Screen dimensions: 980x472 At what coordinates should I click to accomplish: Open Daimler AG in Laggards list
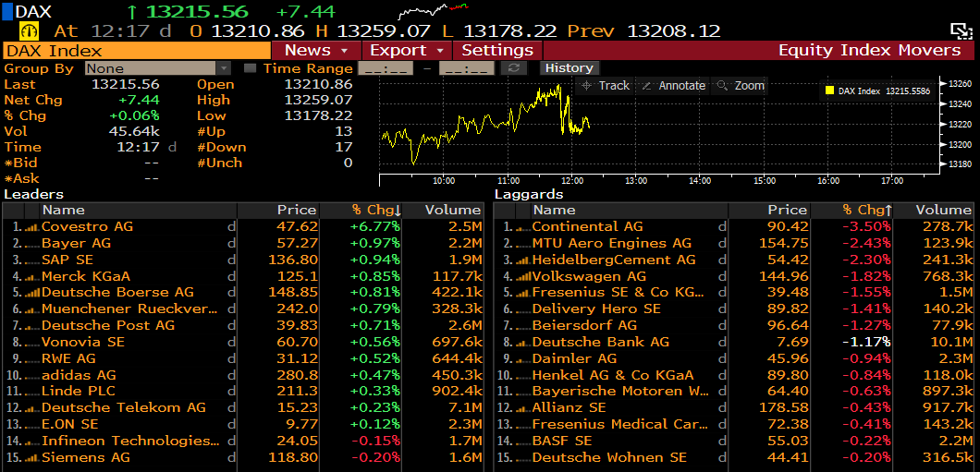[574, 358]
